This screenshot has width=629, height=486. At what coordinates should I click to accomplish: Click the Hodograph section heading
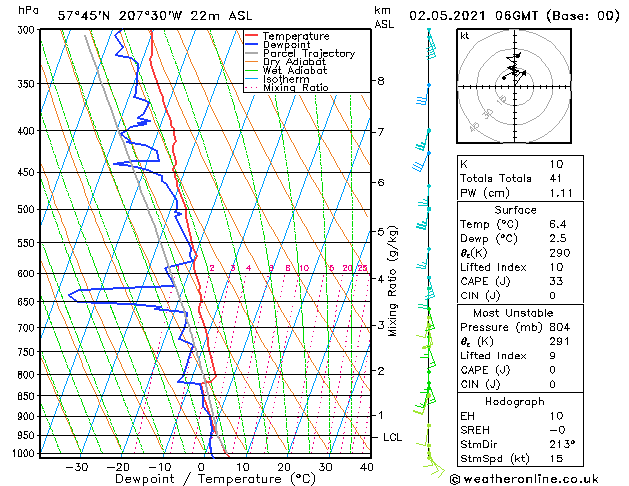pos(515,402)
